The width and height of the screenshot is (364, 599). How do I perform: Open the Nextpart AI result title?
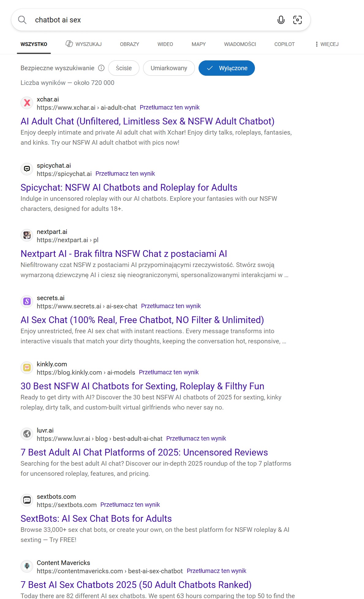pos(124,254)
